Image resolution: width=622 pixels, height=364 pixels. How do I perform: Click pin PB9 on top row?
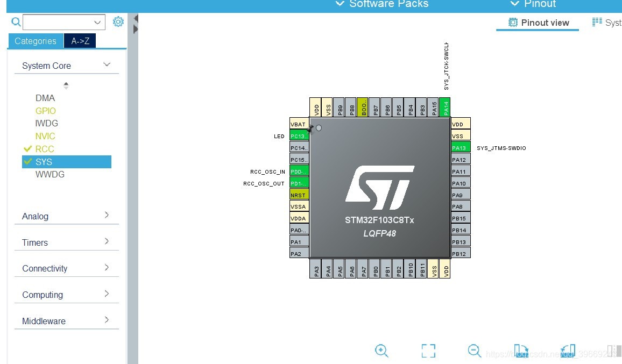340,107
